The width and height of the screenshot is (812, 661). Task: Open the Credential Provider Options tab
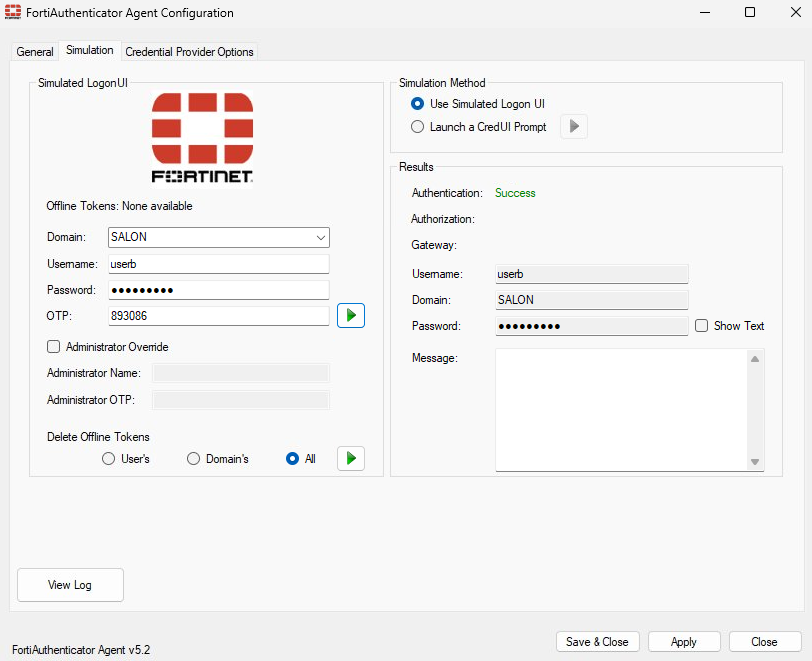[x=189, y=52]
